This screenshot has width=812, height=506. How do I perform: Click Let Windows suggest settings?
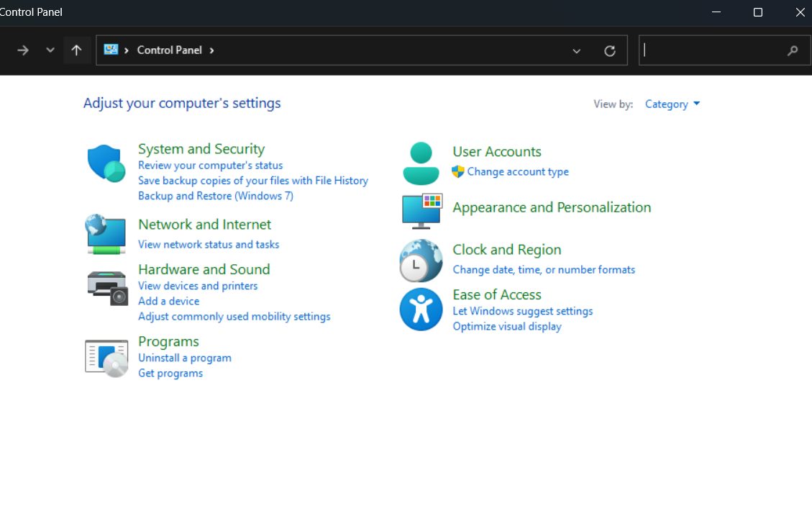pos(523,311)
